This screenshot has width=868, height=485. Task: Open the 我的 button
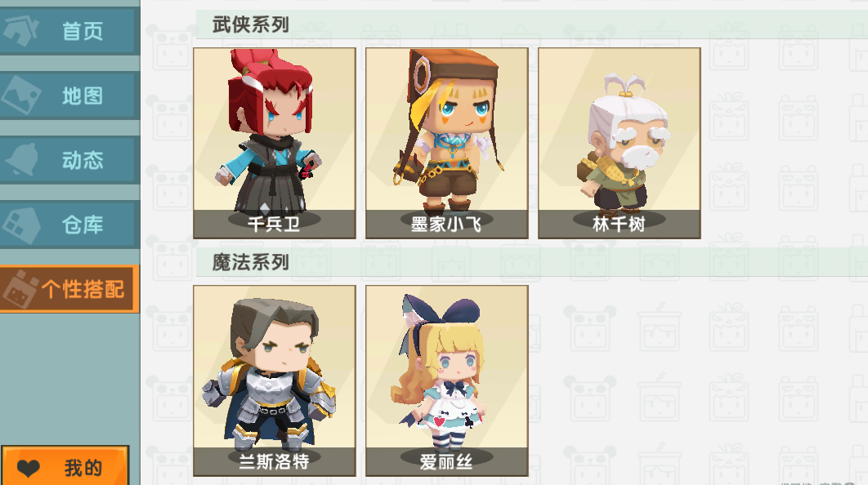(65, 465)
